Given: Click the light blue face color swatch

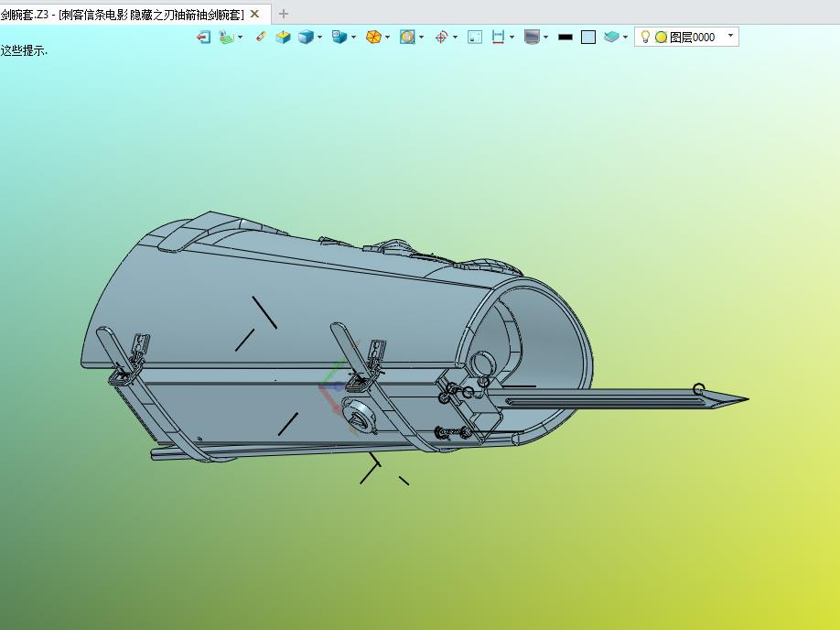Looking at the screenshot, I should [588, 37].
